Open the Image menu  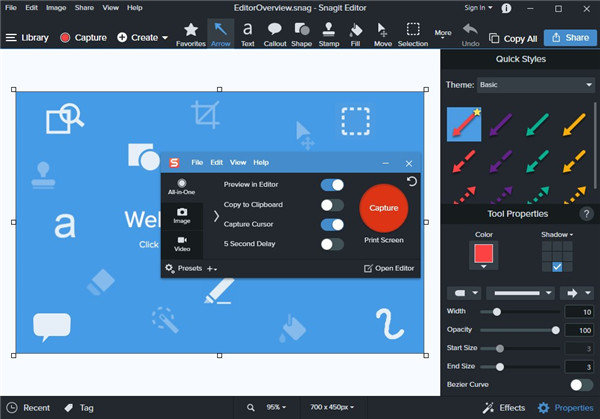(56, 8)
